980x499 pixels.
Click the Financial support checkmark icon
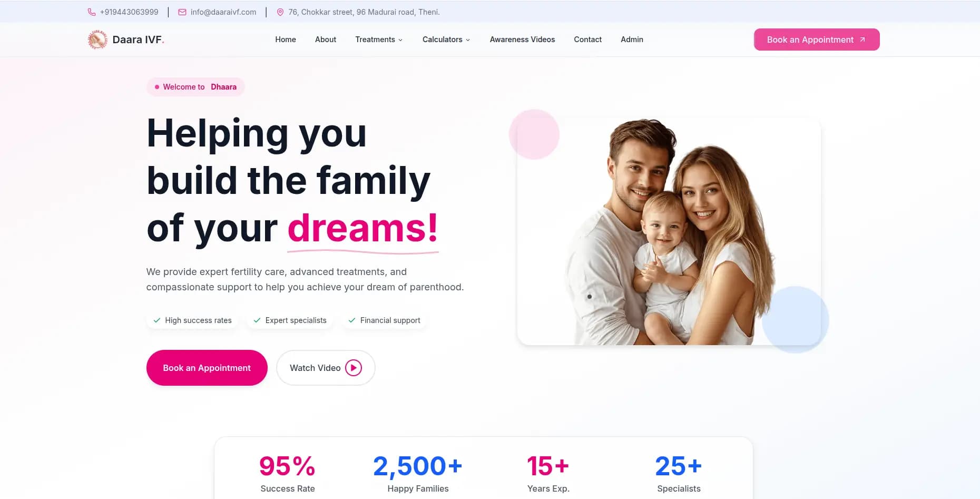point(352,320)
